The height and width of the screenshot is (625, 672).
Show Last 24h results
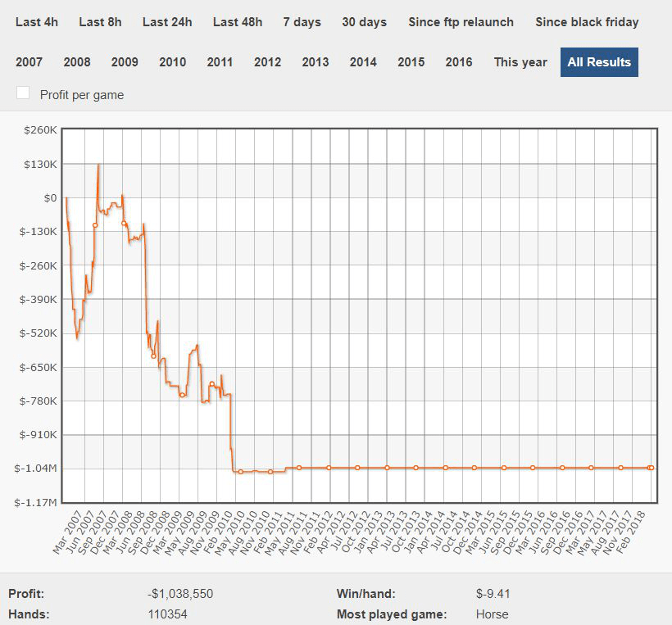point(167,22)
